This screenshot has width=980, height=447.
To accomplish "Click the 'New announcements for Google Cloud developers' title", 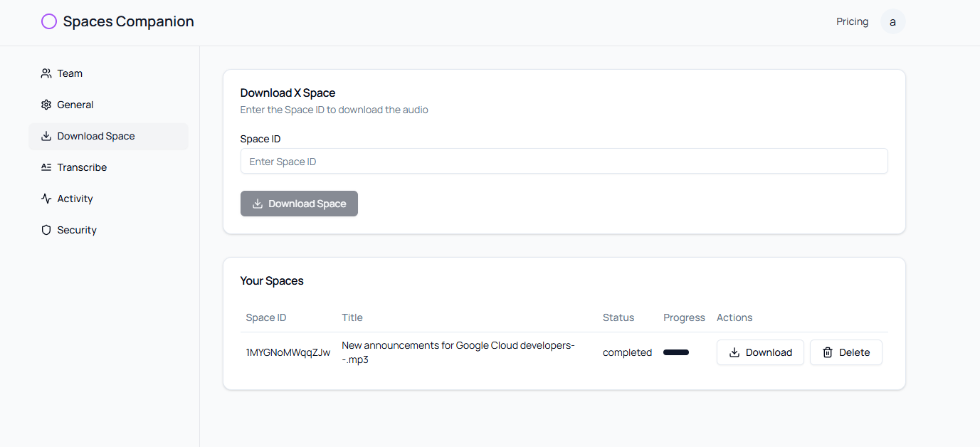I will coord(458,352).
